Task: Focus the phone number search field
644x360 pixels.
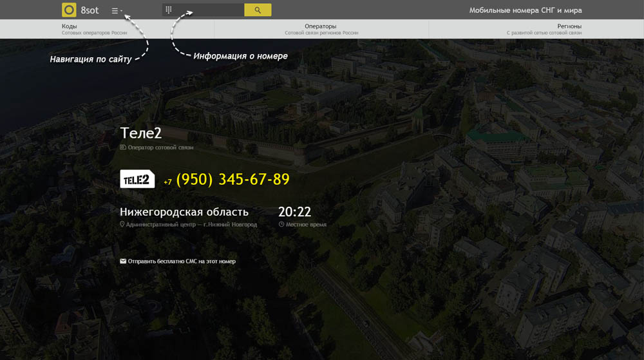Action: pyautogui.click(x=203, y=10)
